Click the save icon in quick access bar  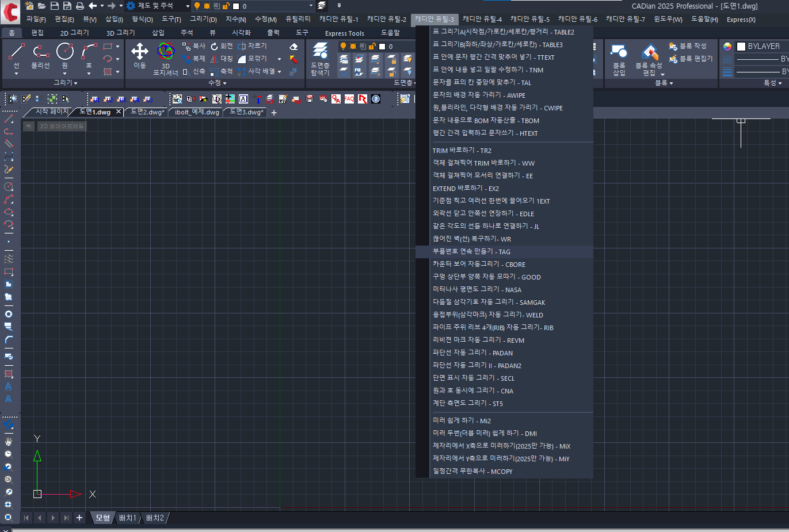(x=55, y=6)
